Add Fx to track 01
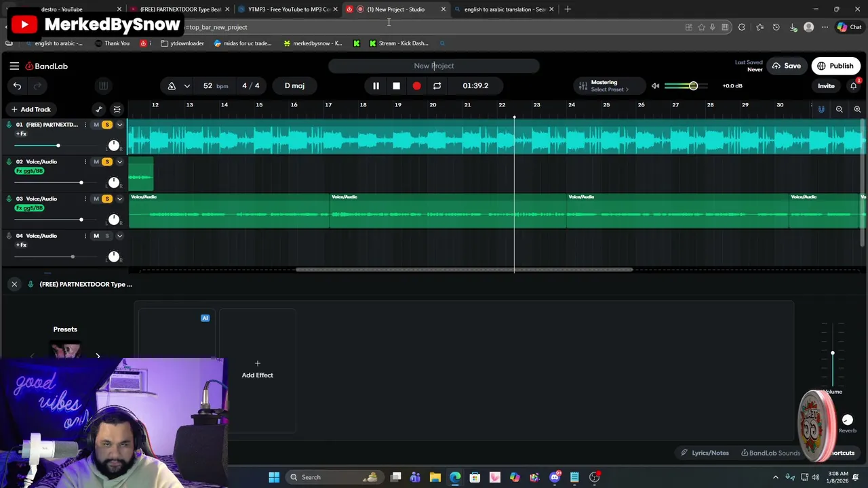The height and width of the screenshot is (488, 868). (x=21, y=134)
